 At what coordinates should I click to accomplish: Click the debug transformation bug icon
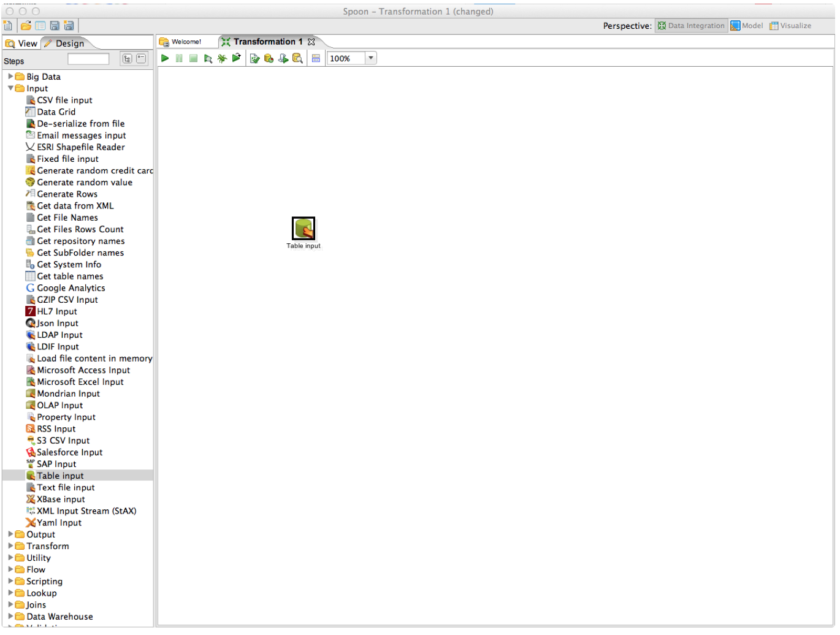(x=222, y=58)
